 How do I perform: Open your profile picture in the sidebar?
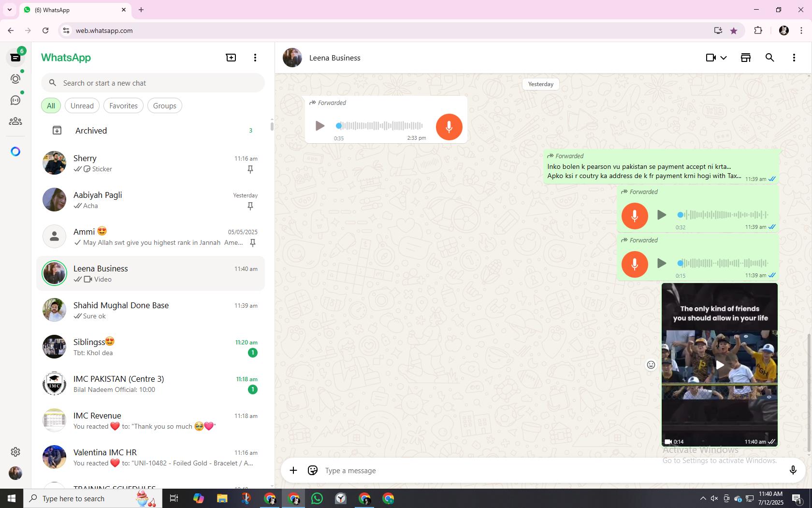[15, 473]
